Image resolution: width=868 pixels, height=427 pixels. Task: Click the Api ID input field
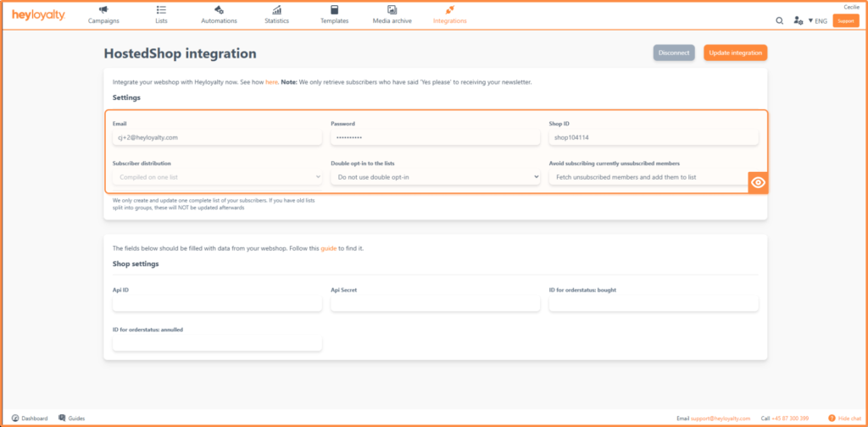click(217, 304)
